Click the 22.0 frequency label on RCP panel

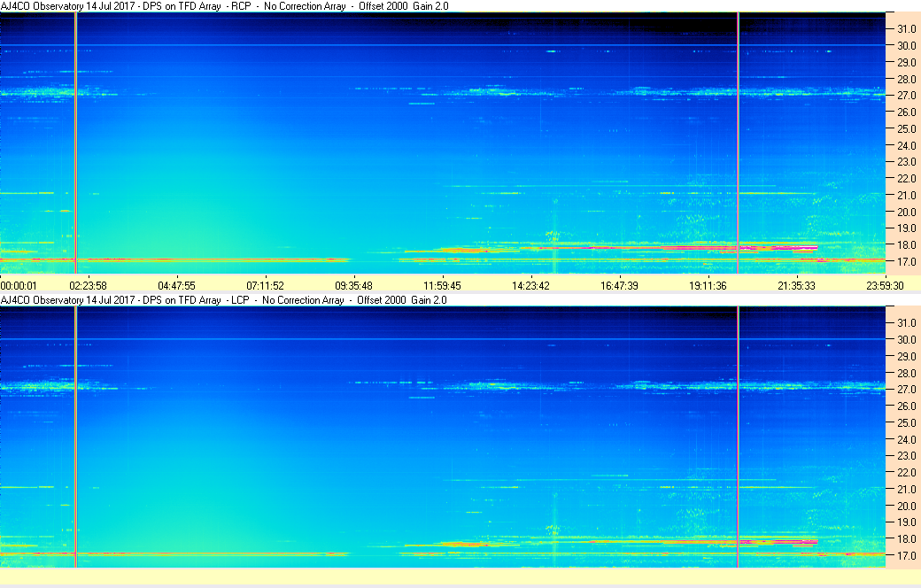906,179
